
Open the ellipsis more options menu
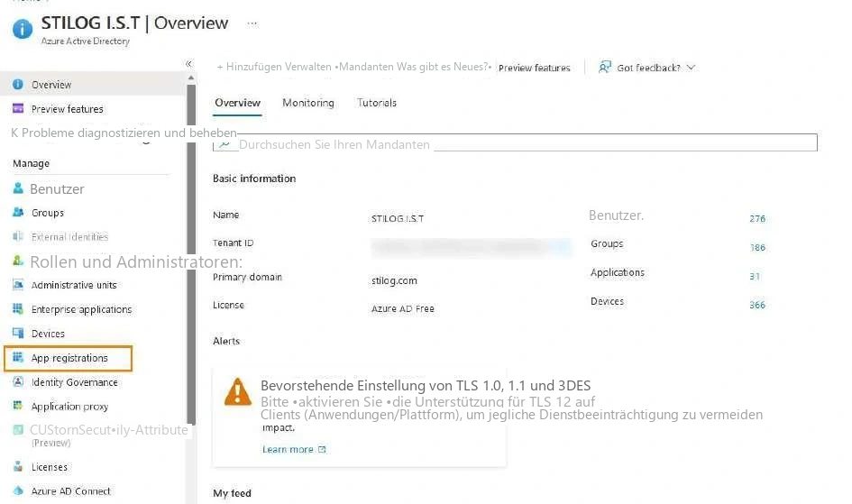coord(252,23)
